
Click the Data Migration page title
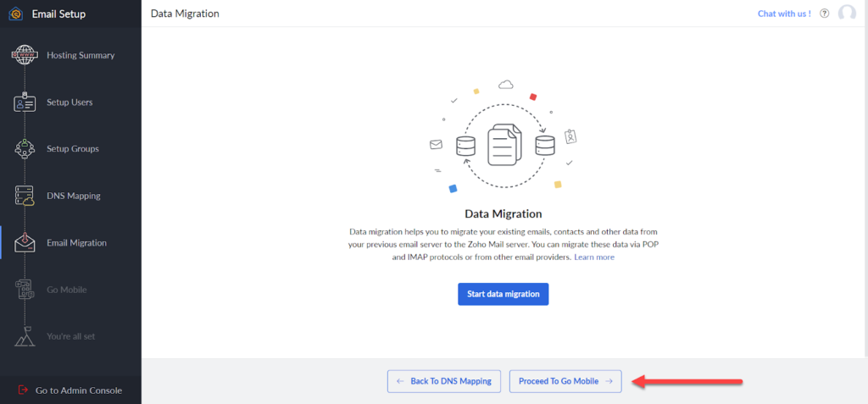click(x=185, y=14)
